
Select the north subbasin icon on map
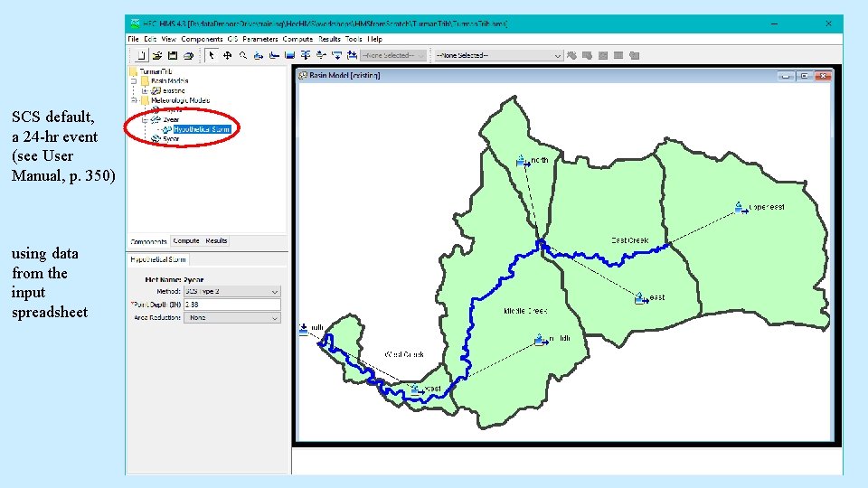(x=522, y=161)
